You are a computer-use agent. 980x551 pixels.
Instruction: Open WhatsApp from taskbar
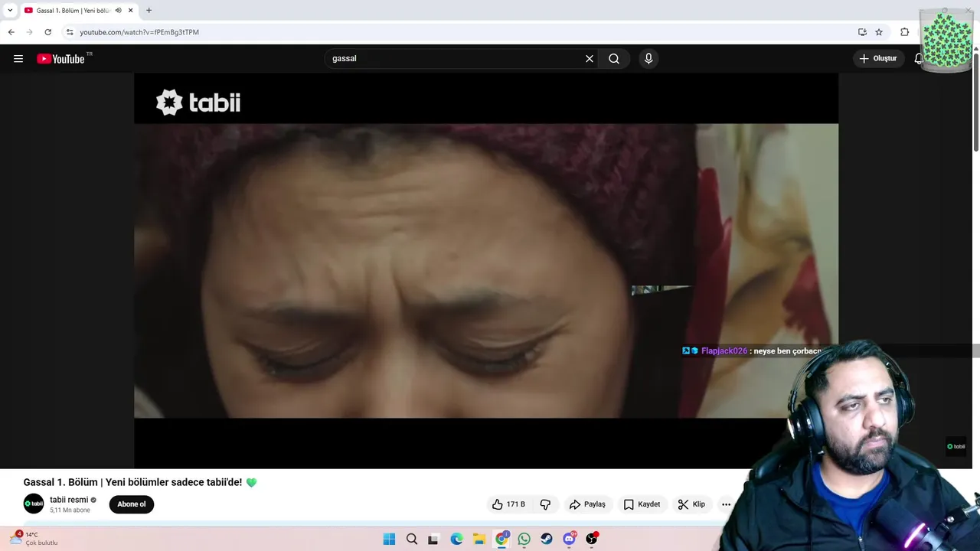click(x=524, y=539)
